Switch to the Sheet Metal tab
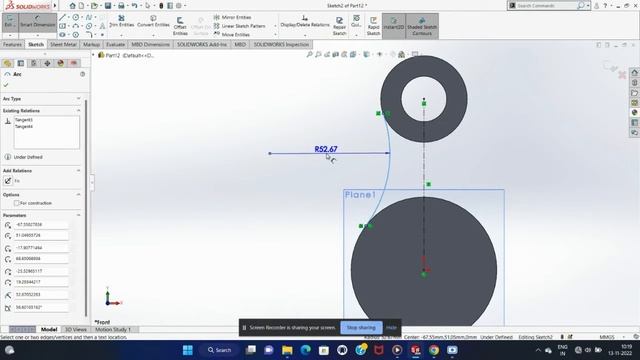640x360 pixels. pyautogui.click(x=63, y=44)
